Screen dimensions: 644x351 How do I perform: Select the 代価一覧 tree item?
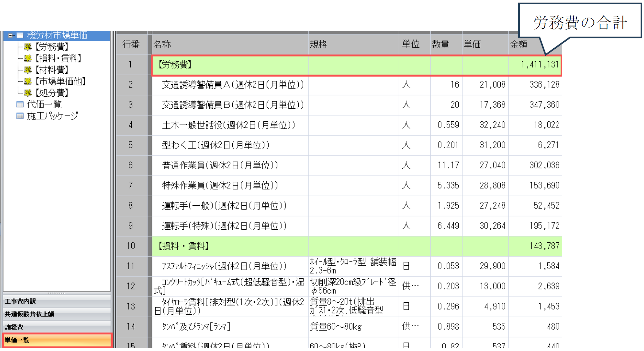44,104
